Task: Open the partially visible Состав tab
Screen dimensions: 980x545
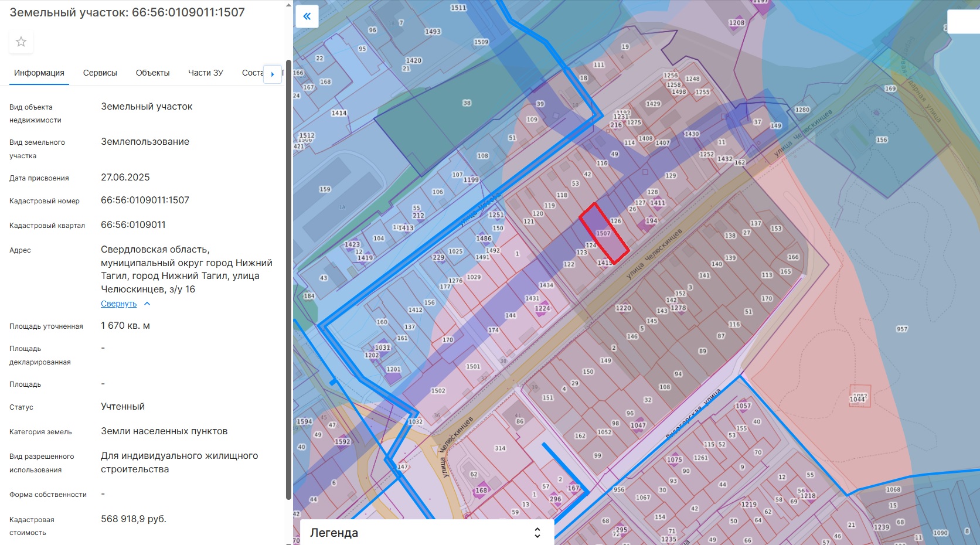Action: [x=253, y=73]
